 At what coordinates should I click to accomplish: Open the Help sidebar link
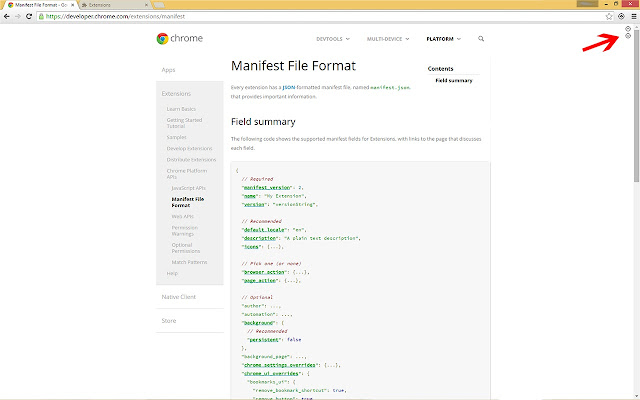tap(172, 273)
